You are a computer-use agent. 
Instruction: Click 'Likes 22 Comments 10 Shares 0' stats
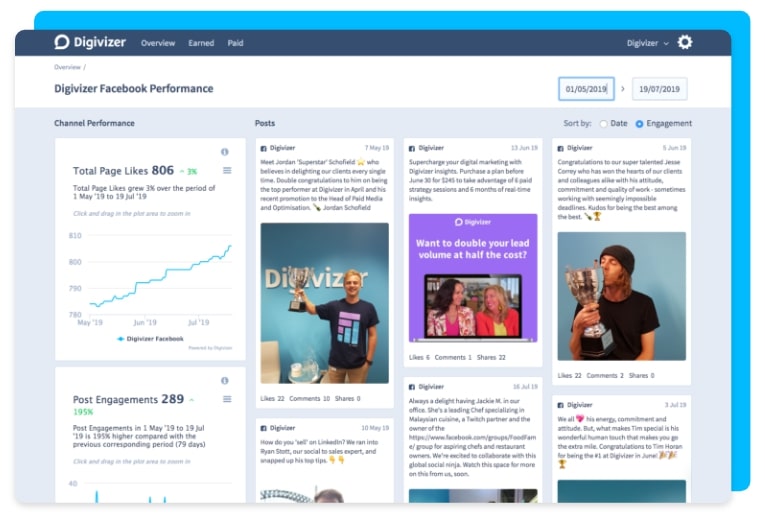[310, 398]
